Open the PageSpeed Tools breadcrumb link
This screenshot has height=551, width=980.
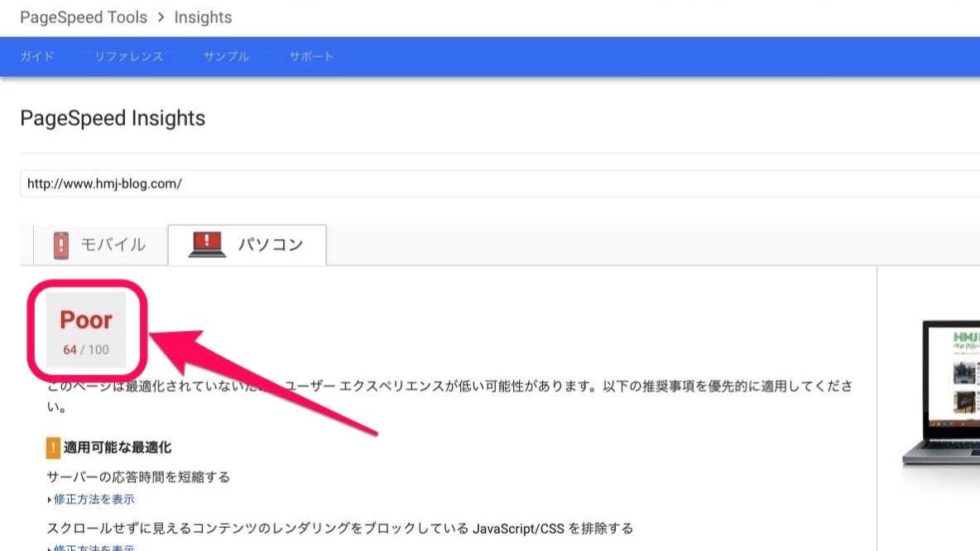84,17
